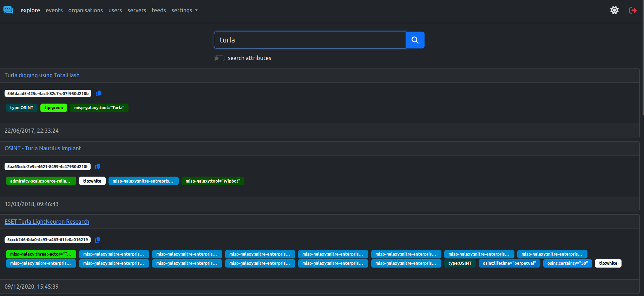Select the type:OSINT tag in first event
The width and height of the screenshot is (644, 296).
(x=22, y=108)
